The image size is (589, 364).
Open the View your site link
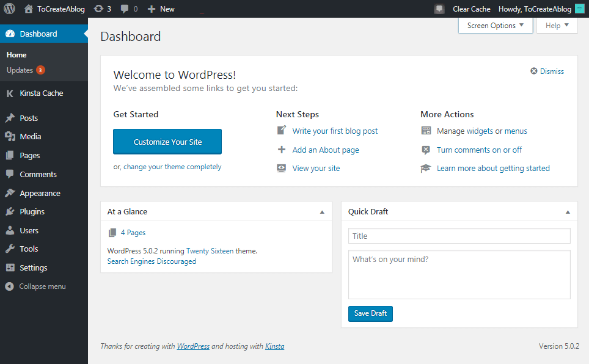(316, 169)
